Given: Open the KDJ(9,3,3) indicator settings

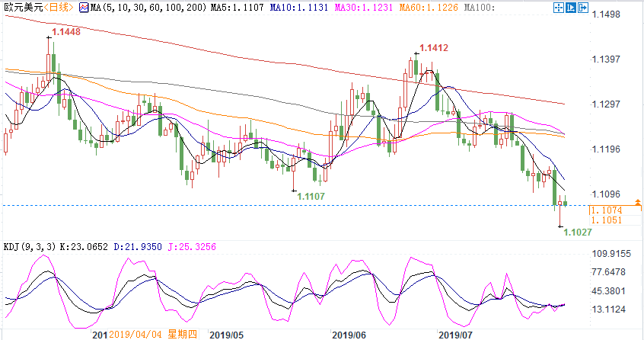Looking at the screenshot, I should (x=29, y=247).
